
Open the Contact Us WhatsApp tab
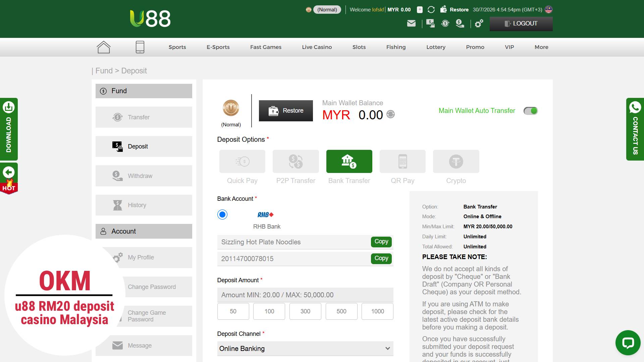[635, 129]
